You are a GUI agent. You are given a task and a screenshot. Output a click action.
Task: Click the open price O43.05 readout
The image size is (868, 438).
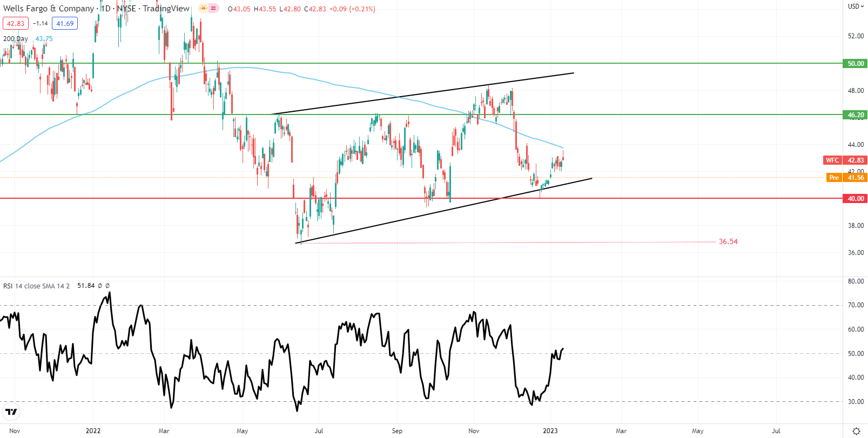coord(239,9)
